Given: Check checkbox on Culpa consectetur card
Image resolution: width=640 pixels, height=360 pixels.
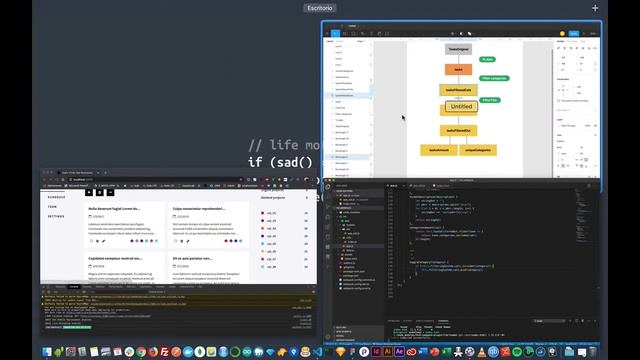Looking at the screenshot, I should [x=176, y=241].
